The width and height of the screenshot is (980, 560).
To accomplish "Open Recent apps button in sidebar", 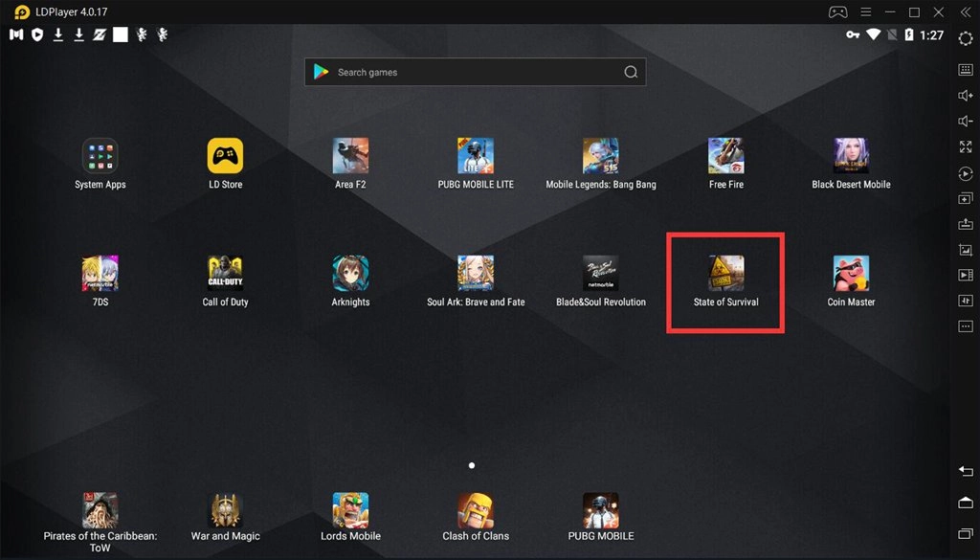I will [966, 533].
